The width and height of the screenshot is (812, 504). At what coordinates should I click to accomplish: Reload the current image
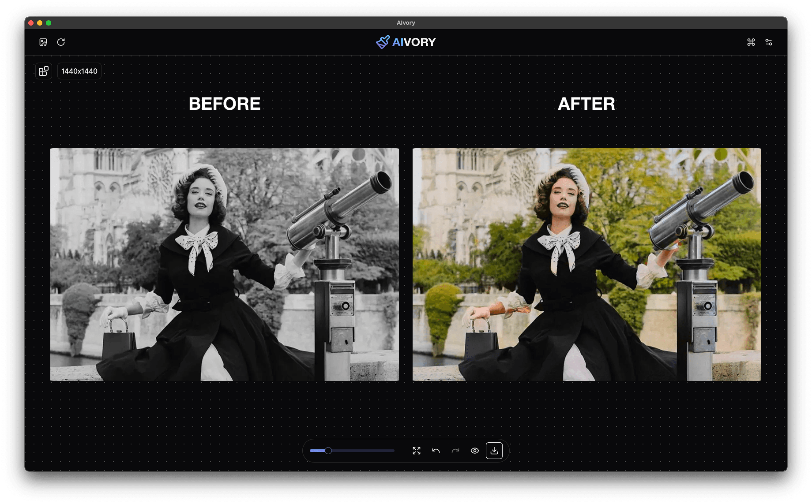[61, 42]
